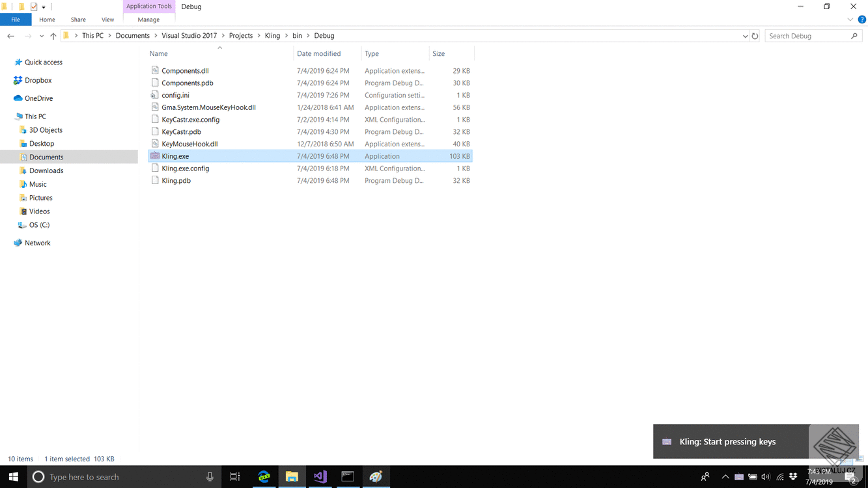Open Explorer help with the question mark
The height and width of the screenshot is (488, 868).
point(861,20)
